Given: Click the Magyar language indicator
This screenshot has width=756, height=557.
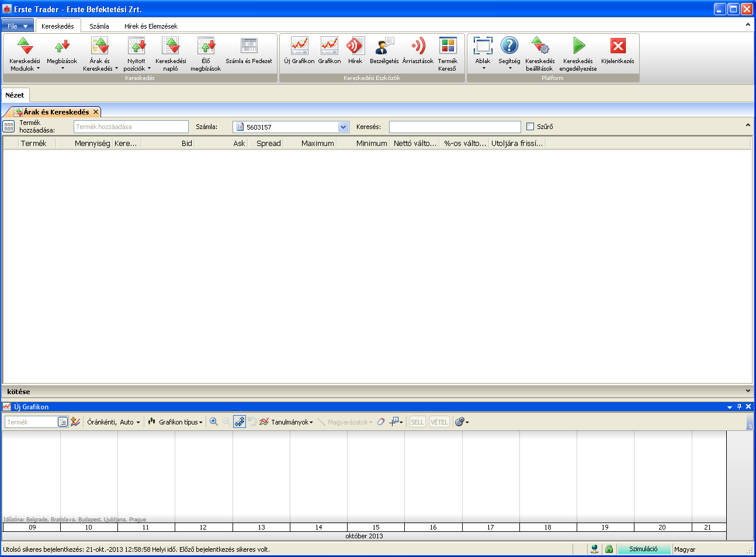Looking at the screenshot, I should coord(685,549).
